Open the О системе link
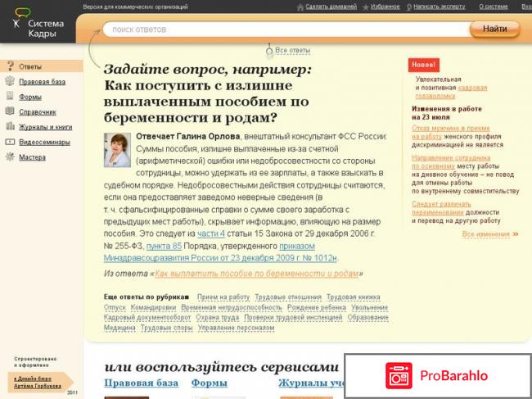 (x=494, y=7)
